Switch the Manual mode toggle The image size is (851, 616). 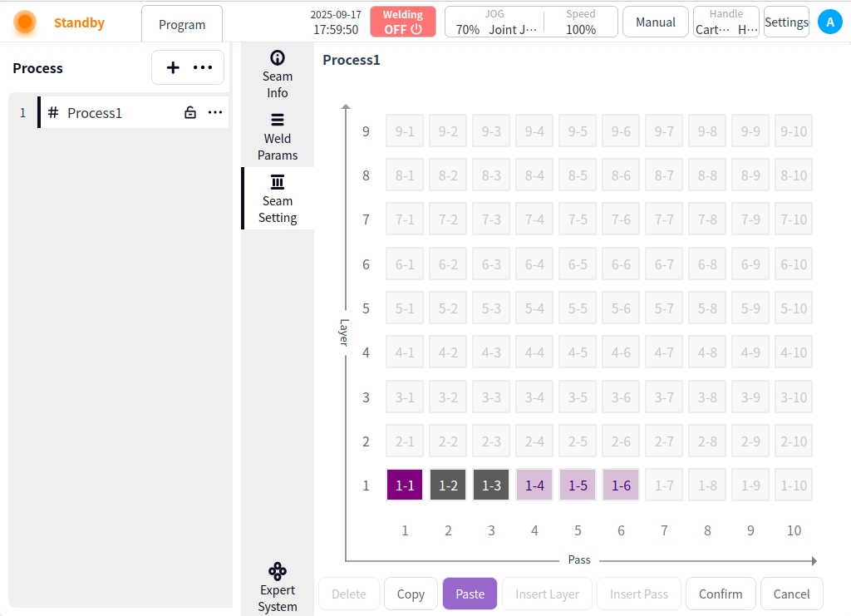655,22
